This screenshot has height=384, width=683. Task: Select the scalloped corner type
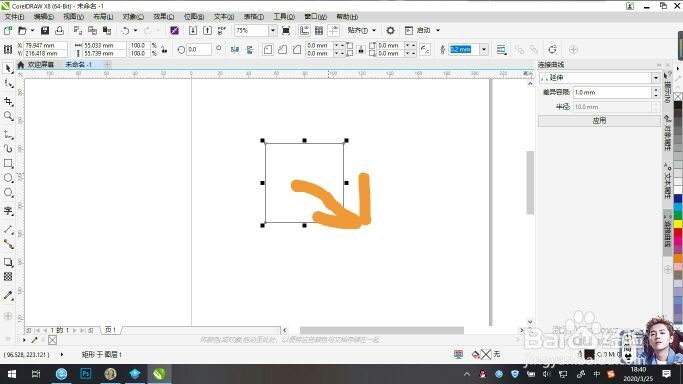pos(282,50)
